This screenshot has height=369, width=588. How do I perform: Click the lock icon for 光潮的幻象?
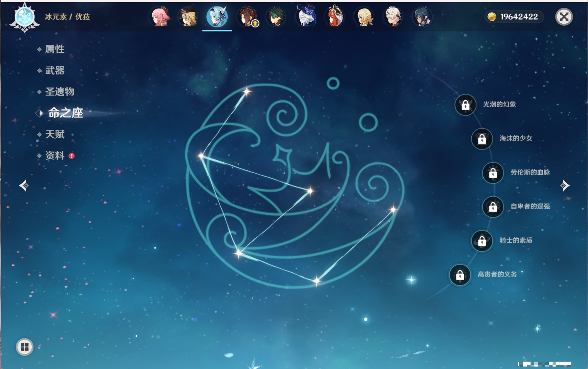click(x=465, y=105)
